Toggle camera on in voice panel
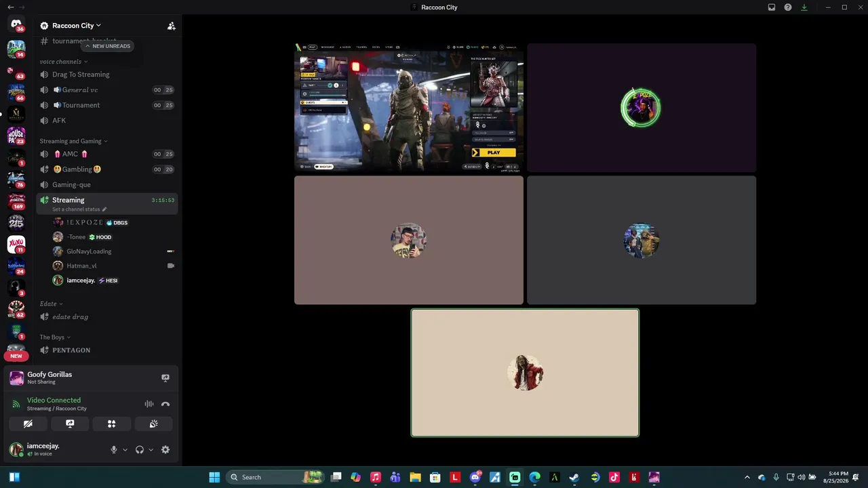This screenshot has height=488, width=868. coord(28,424)
